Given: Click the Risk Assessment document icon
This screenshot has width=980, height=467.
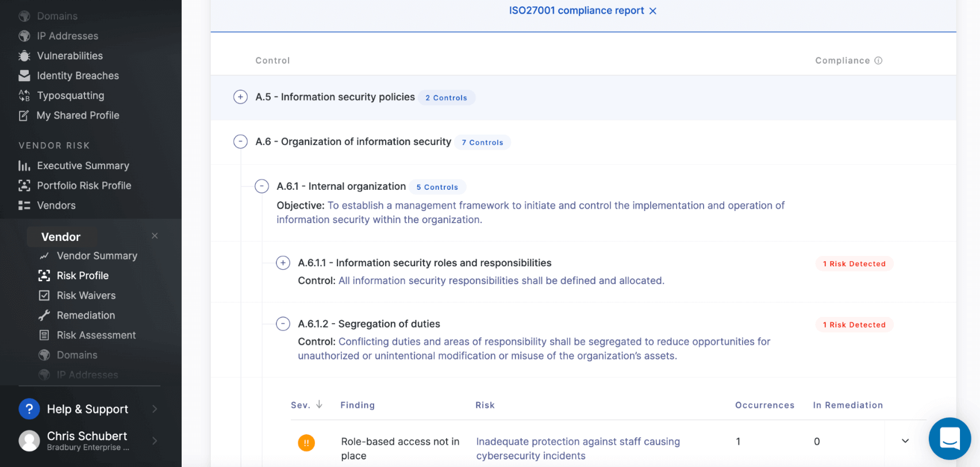Looking at the screenshot, I should point(44,335).
